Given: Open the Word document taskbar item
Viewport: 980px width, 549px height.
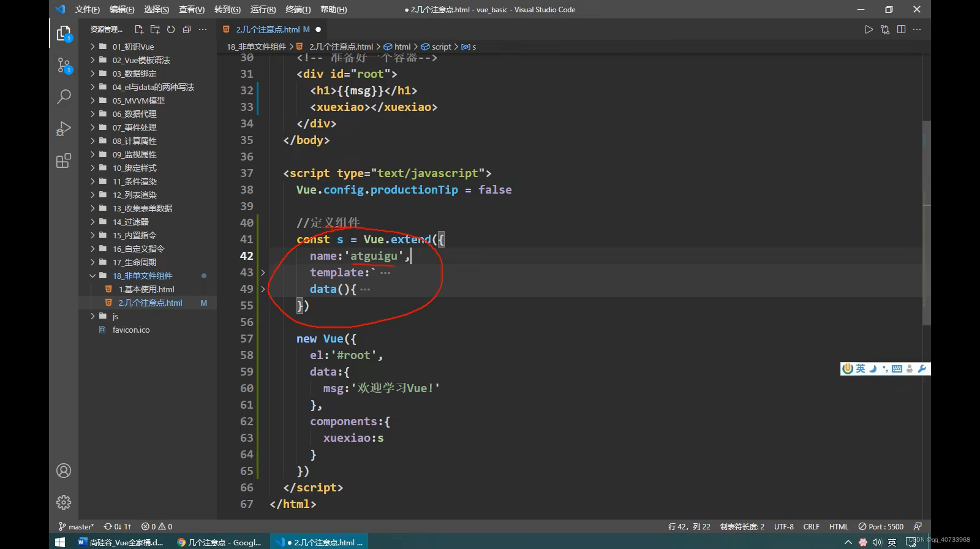Looking at the screenshot, I should (x=121, y=542).
